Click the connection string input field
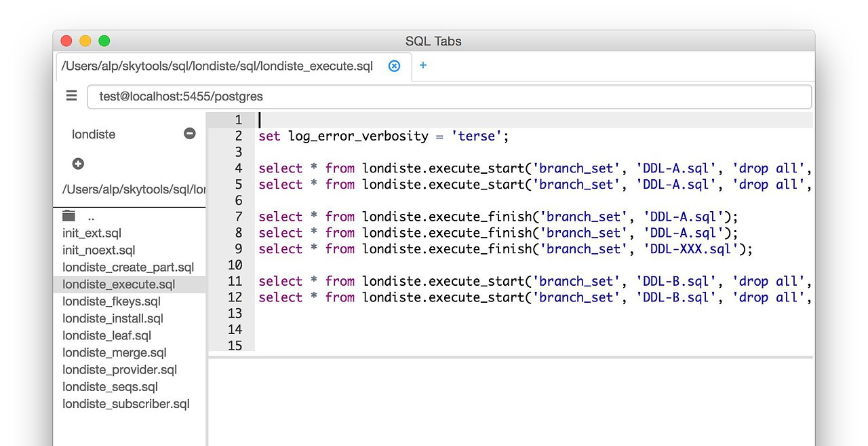 449,96
